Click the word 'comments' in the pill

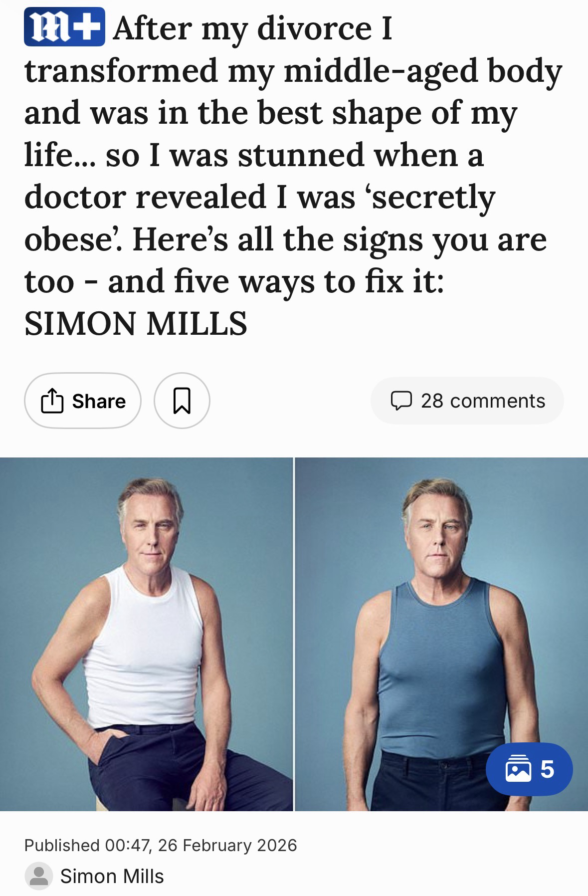497,401
